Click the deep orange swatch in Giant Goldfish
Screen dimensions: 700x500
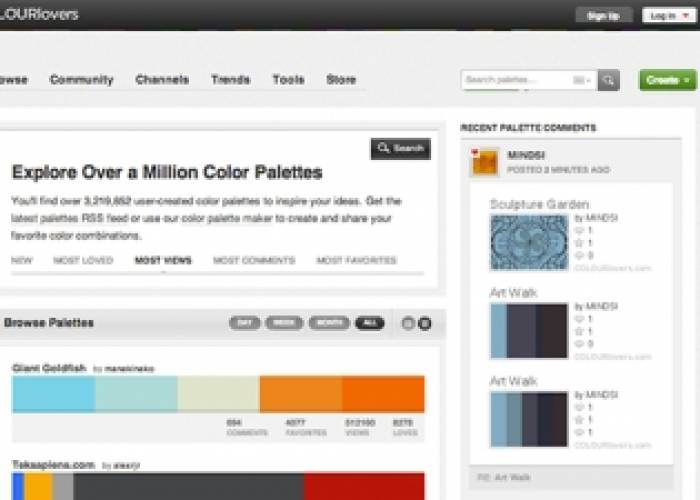coord(383,394)
